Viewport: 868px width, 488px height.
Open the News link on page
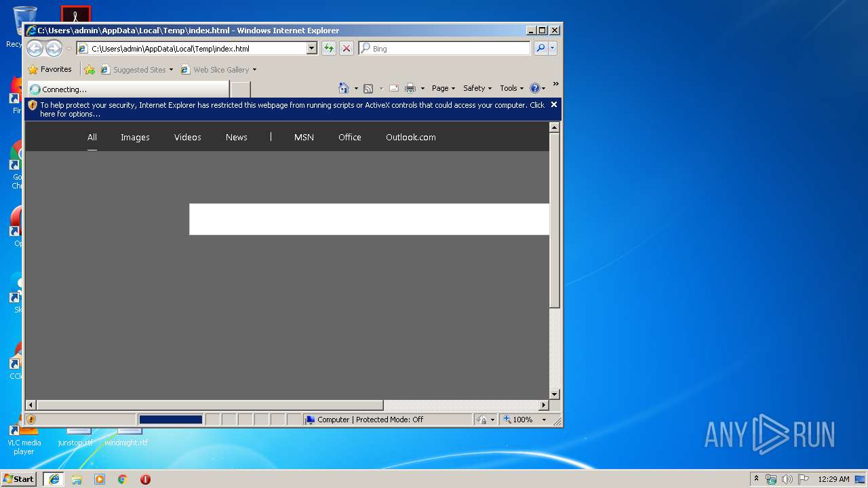[237, 137]
